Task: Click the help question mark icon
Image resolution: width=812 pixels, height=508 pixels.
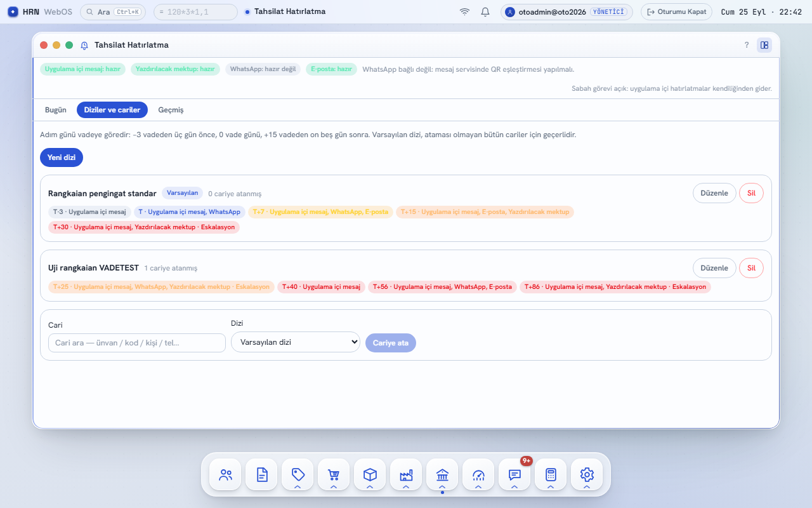Action: coord(747,45)
